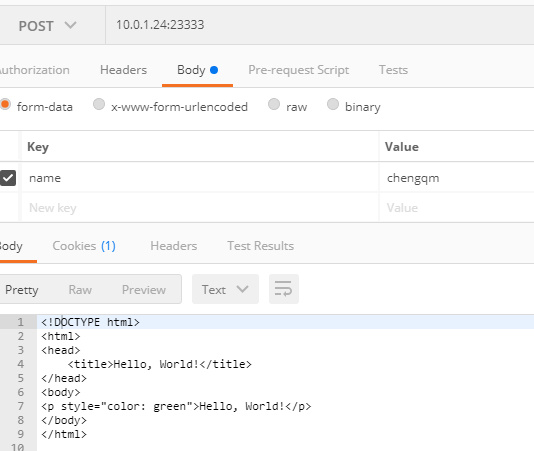Switch to the Authorization tab
The image size is (534, 451).
(x=34, y=70)
